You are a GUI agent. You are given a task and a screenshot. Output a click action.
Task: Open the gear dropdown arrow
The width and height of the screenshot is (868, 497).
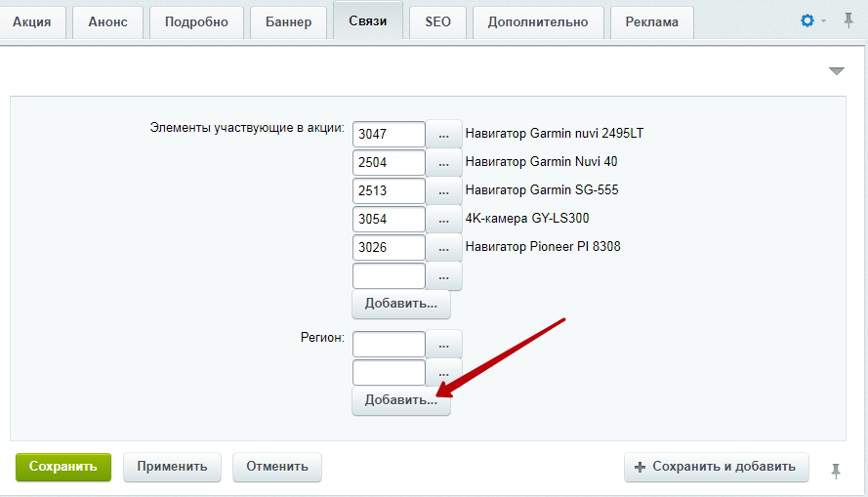(823, 21)
